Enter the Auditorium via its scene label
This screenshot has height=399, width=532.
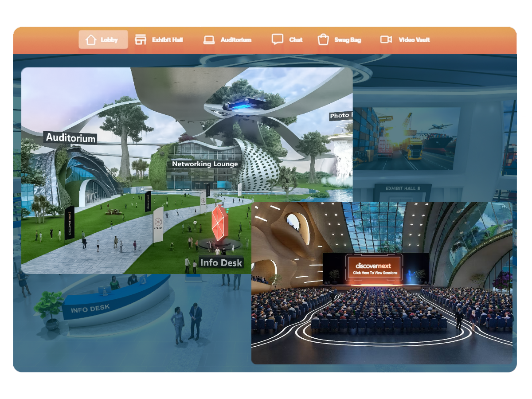tap(71, 138)
